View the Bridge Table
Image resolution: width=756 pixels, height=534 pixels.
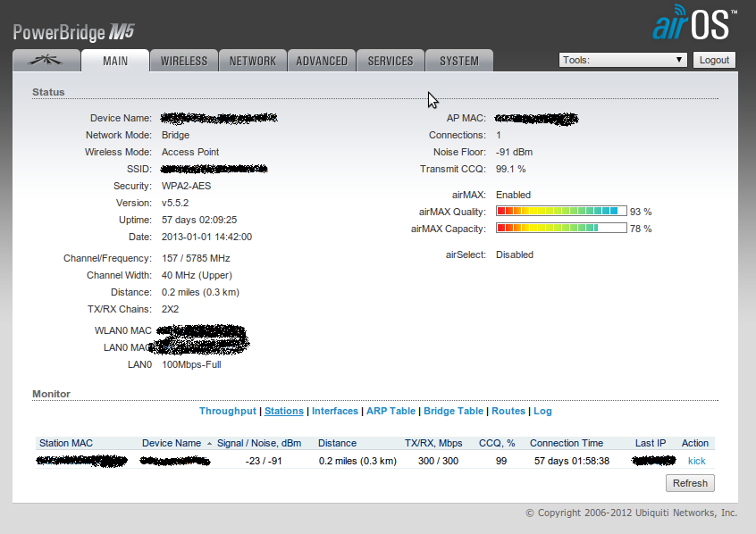[454, 411]
